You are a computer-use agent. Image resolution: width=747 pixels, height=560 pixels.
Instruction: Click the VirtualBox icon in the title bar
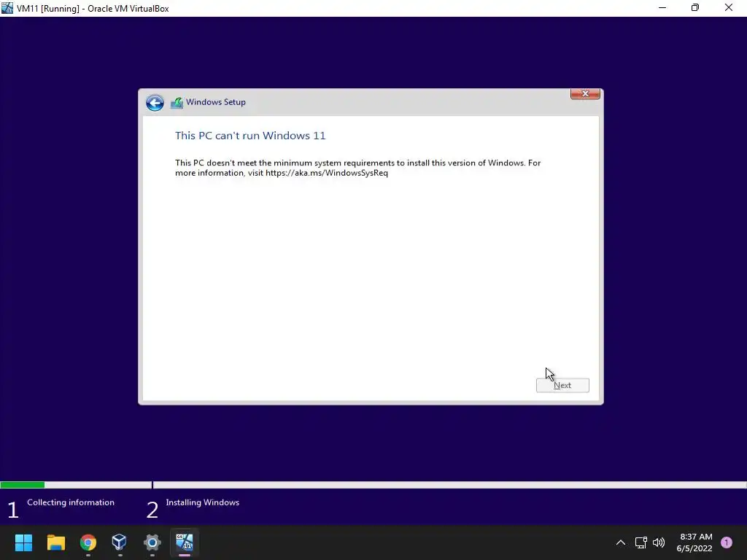coord(7,8)
